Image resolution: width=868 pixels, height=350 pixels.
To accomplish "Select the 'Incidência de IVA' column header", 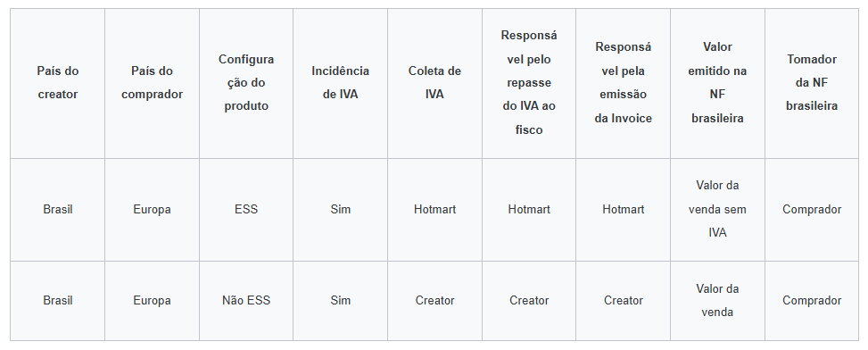I will click(340, 83).
